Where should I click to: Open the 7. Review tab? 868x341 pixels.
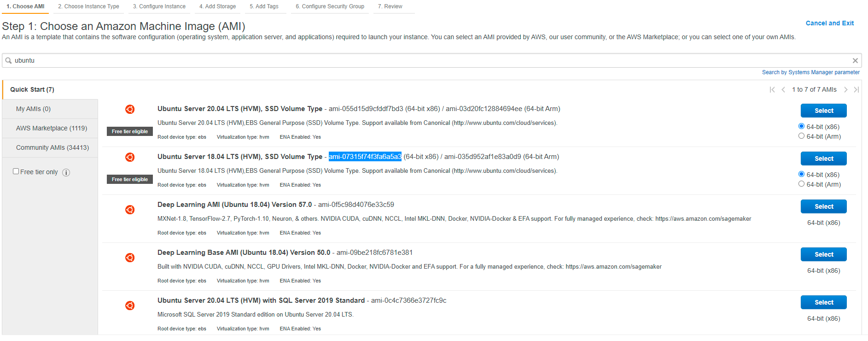[390, 6]
